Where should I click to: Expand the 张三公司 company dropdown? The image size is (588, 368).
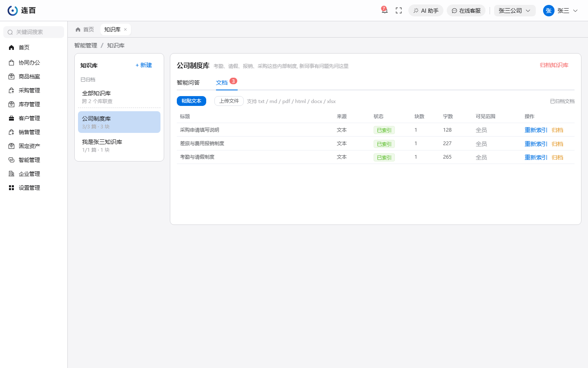click(x=514, y=11)
